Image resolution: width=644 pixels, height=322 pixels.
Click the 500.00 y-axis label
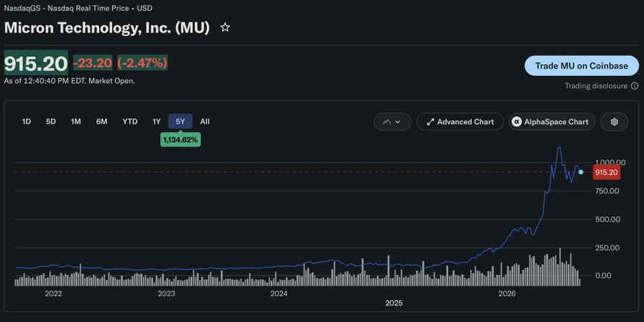[607, 219]
